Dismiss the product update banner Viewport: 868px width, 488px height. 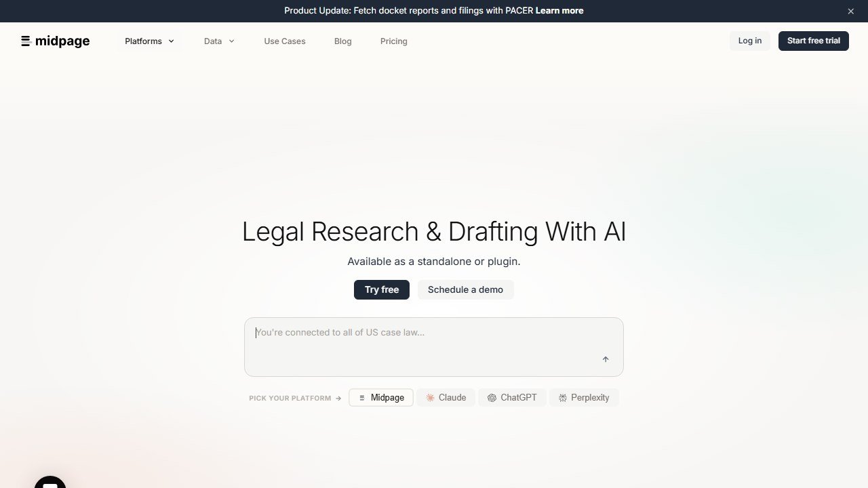(851, 11)
